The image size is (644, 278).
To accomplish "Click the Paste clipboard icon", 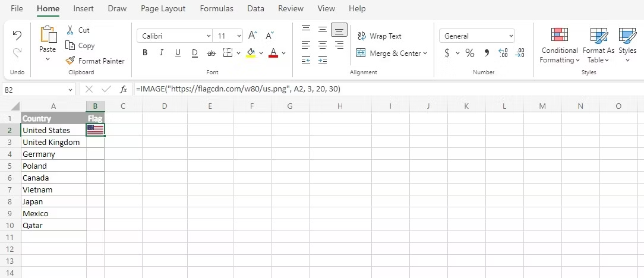I will pos(48,34).
